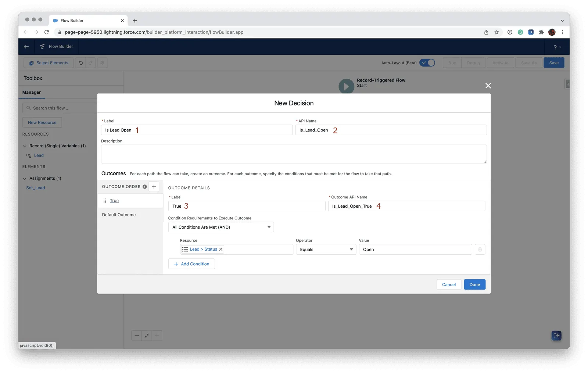The width and height of the screenshot is (588, 373).
Task: Select the True outcome link
Action: coord(114,201)
